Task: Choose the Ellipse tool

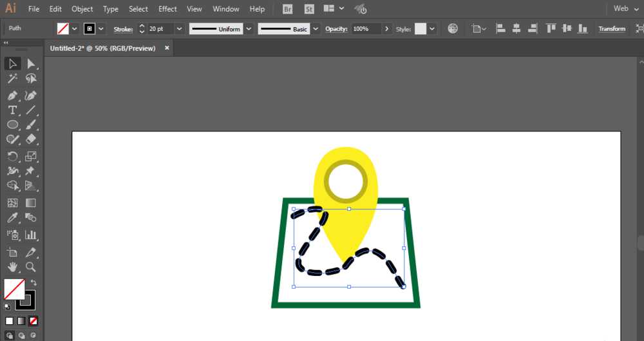Action: pos(13,124)
